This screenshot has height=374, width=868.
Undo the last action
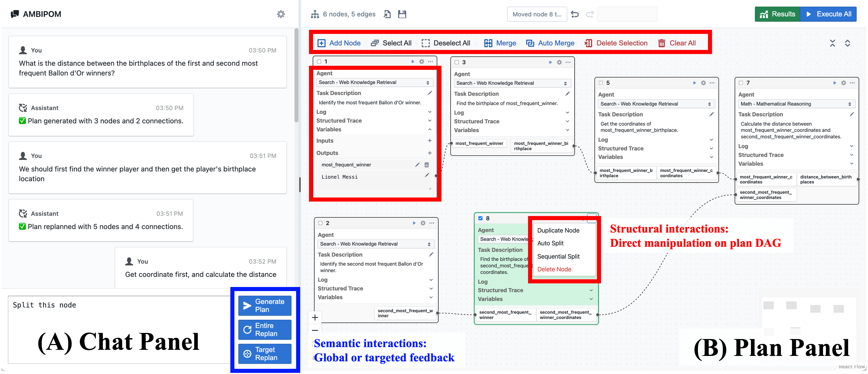tap(575, 14)
